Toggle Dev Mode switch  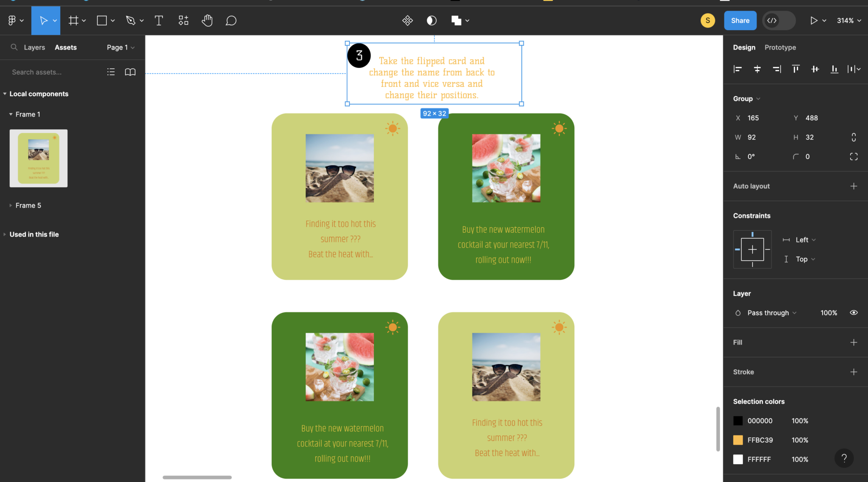(779, 20)
